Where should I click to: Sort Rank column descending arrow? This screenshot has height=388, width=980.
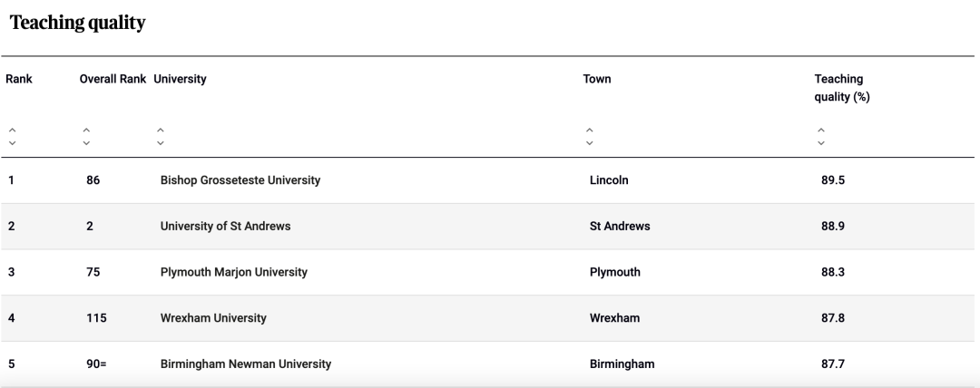pos(12,143)
